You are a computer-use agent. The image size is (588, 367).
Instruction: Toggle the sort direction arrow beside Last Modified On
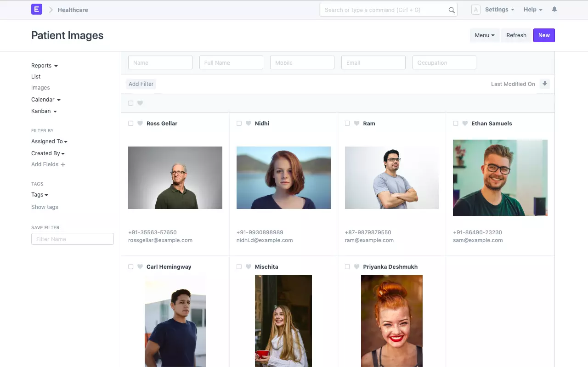(x=545, y=84)
